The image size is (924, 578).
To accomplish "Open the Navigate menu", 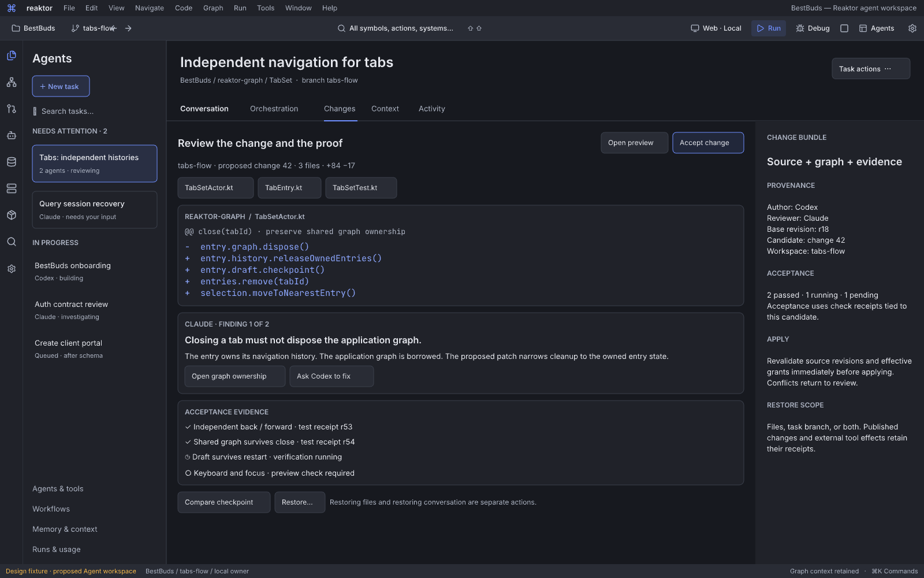I will pyautogui.click(x=150, y=8).
